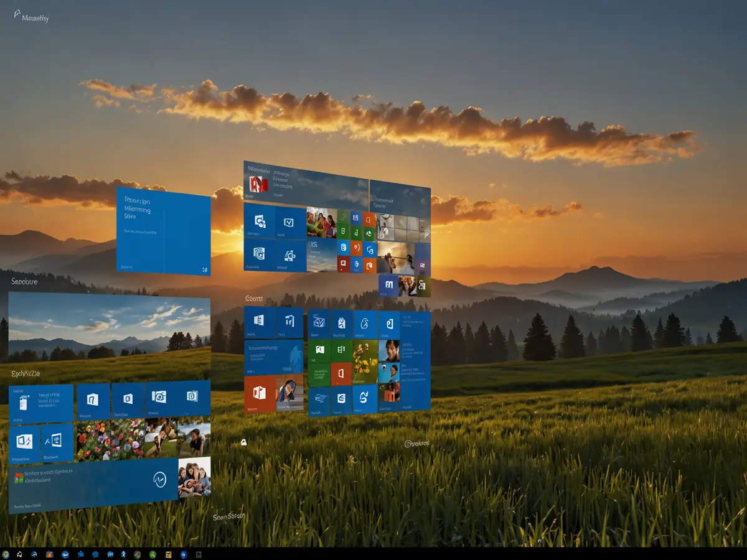The image size is (747, 560).
Task: Open the yellow flowers photo tile
Action: (x=365, y=360)
